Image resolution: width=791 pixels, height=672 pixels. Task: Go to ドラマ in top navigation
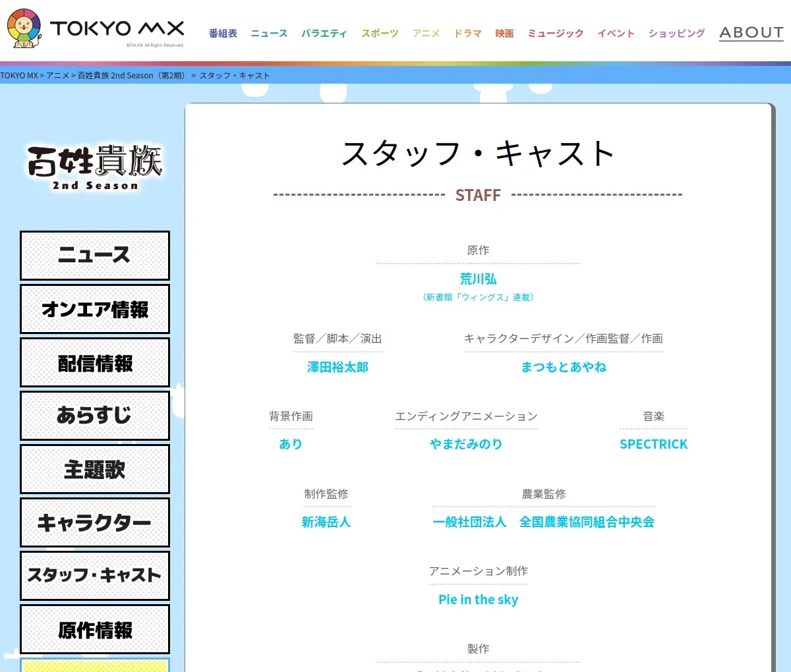pos(467,33)
